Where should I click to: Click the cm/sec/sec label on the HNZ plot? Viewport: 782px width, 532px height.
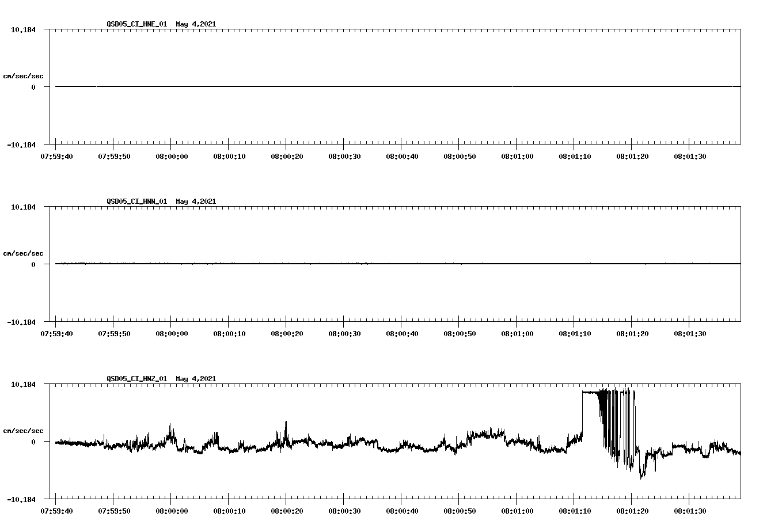[x=24, y=429]
